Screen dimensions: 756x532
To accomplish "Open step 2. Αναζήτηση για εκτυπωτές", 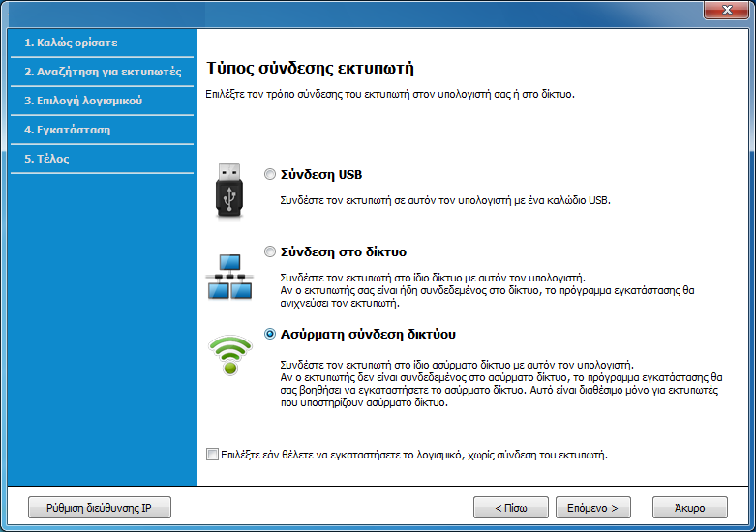I will [x=102, y=72].
